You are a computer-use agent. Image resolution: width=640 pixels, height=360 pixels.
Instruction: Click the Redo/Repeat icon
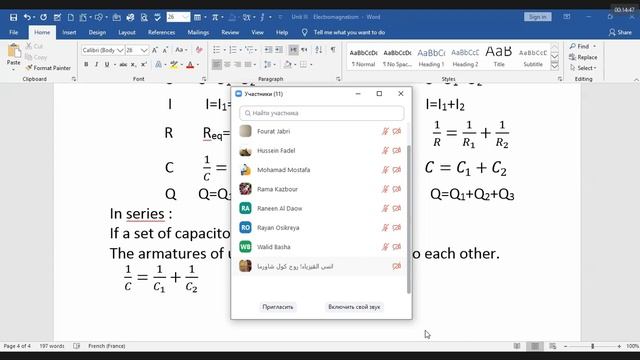pyautogui.click(x=43, y=17)
